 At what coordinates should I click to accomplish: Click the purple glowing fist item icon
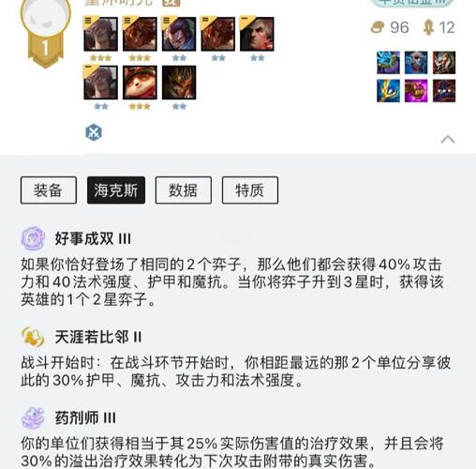(x=416, y=91)
